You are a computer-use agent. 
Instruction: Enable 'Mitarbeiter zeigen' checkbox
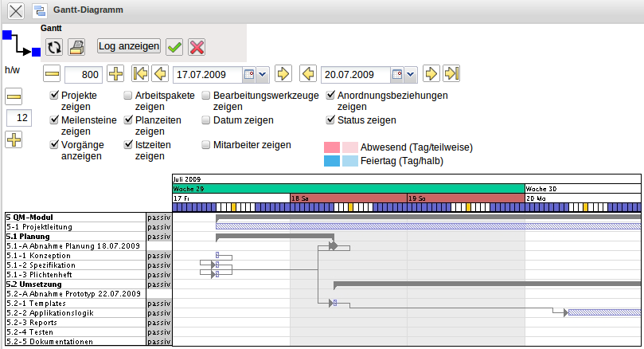coord(206,145)
